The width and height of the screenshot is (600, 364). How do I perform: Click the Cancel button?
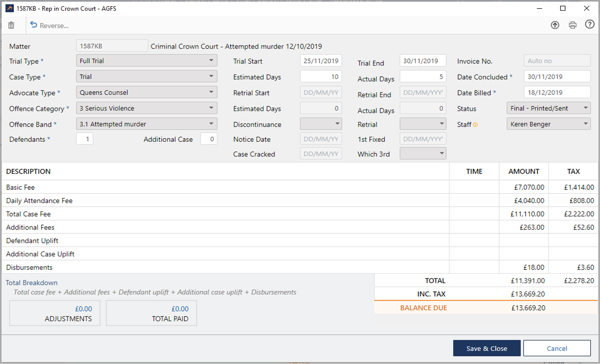[x=557, y=348]
